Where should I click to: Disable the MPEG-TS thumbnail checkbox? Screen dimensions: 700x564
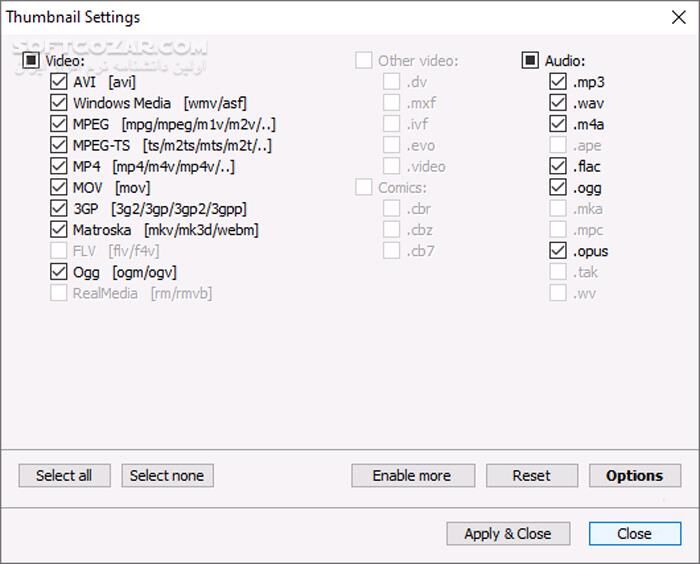(58, 145)
